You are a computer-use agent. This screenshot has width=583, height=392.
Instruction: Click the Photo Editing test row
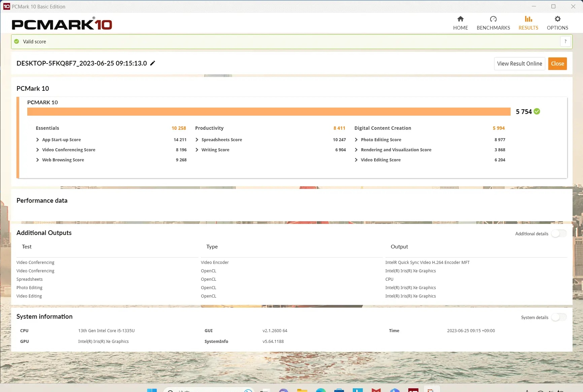click(x=29, y=287)
